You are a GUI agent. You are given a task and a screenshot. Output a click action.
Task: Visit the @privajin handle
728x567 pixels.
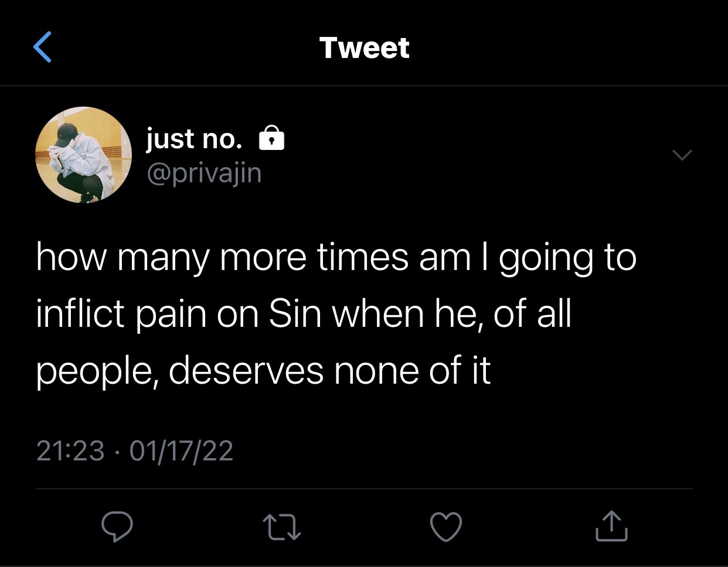coord(204,173)
